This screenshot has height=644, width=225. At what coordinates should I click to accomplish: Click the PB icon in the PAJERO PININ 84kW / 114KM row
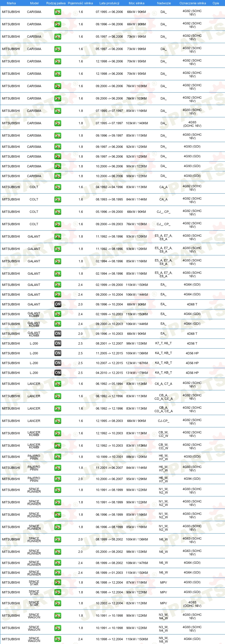(x=58, y=468)
